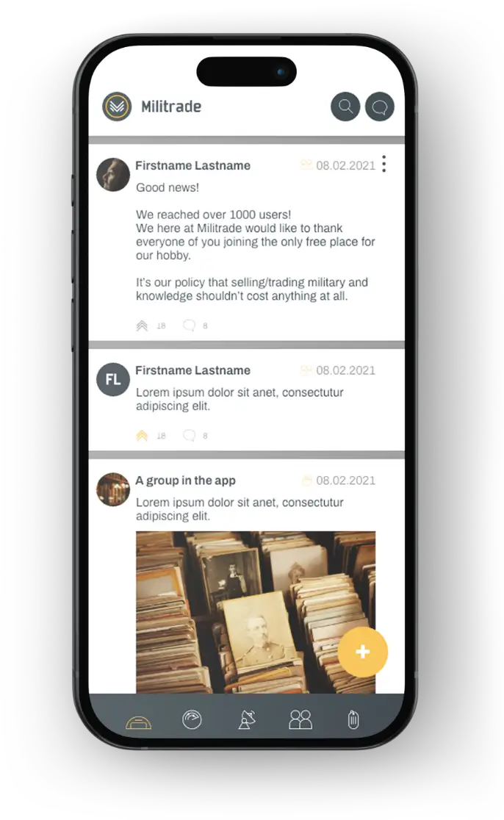The image size is (504, 820).
Task: Open messages via chat bubble icon
Action: point(380,107)
